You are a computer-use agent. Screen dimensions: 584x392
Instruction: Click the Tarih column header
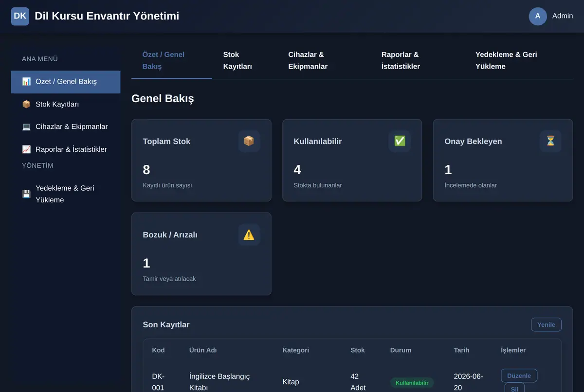click(461, 350)
